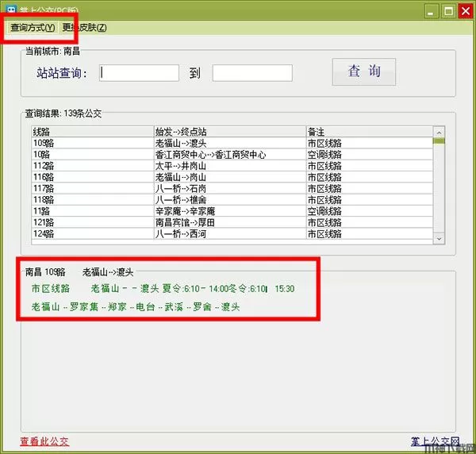Screen dimensions: 476x454
Task: Click the results list scrollbar thumb
Action: point(439,141)
